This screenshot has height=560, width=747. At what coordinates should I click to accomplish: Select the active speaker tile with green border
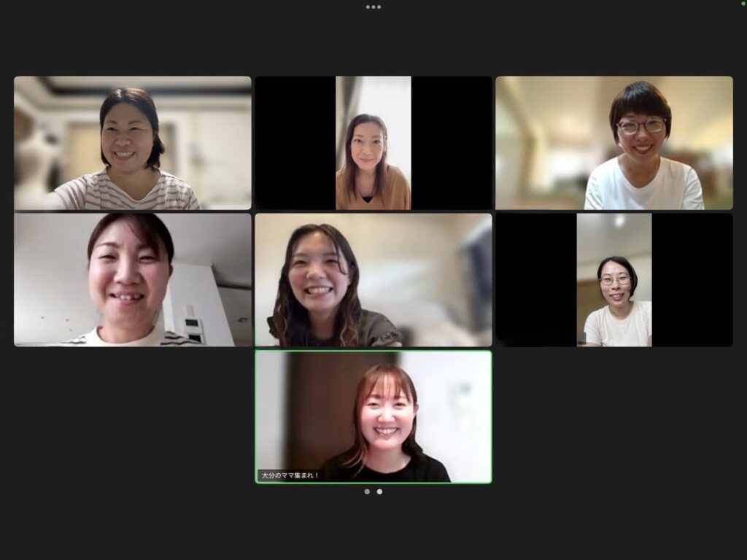coord(373,416)
